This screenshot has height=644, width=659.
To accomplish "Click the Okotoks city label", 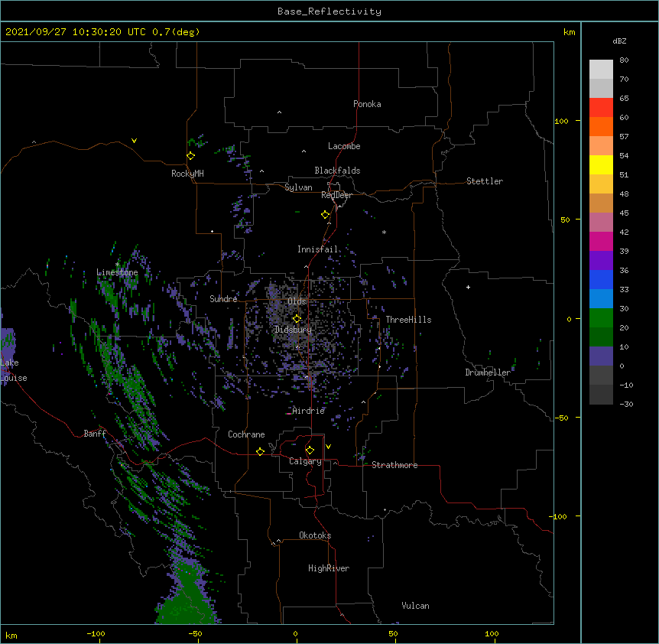I will point(315,535).
